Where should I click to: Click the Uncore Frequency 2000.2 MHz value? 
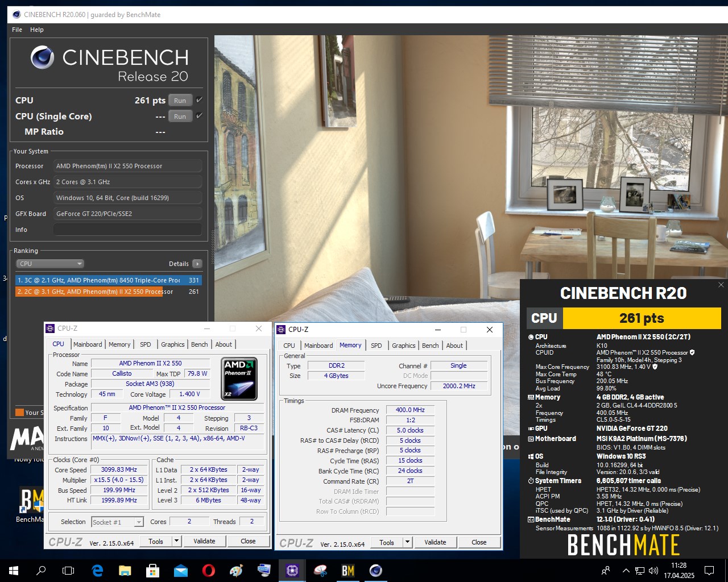coord(459,386)
